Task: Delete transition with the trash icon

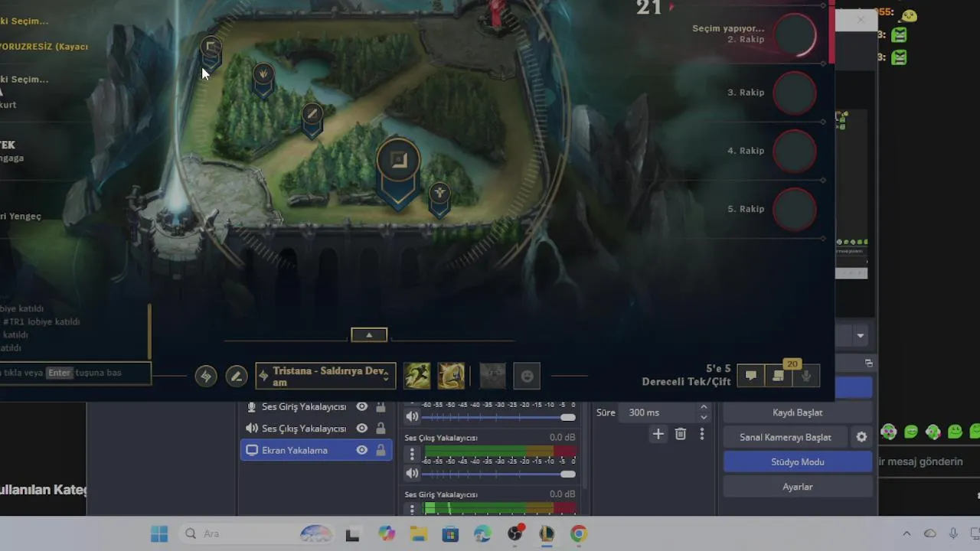Action: coord(681,434)
